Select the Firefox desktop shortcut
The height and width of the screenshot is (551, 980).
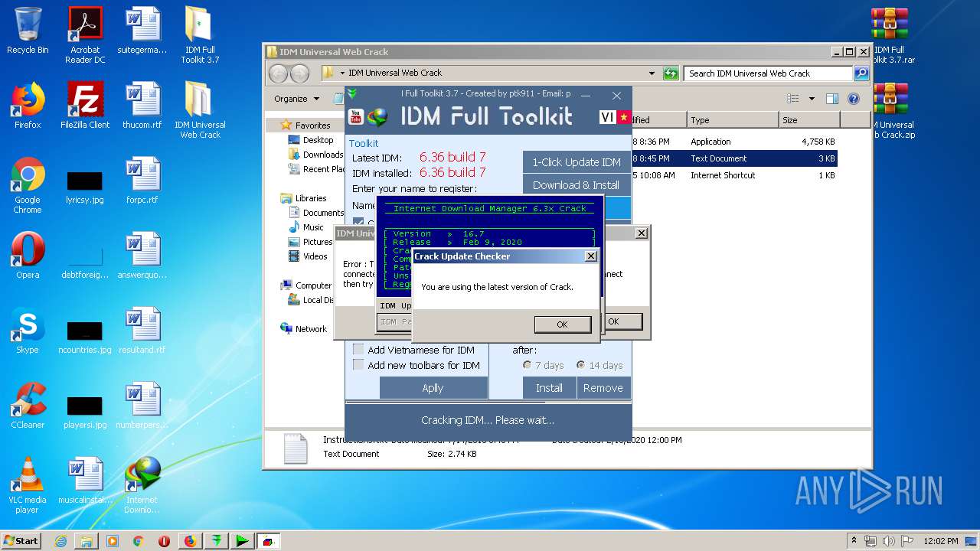(x=28, y=106)
